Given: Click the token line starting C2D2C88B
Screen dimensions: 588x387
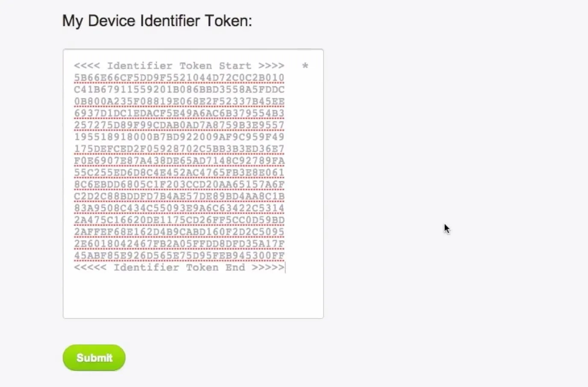Looking at the screenshot, I should 179,196.
